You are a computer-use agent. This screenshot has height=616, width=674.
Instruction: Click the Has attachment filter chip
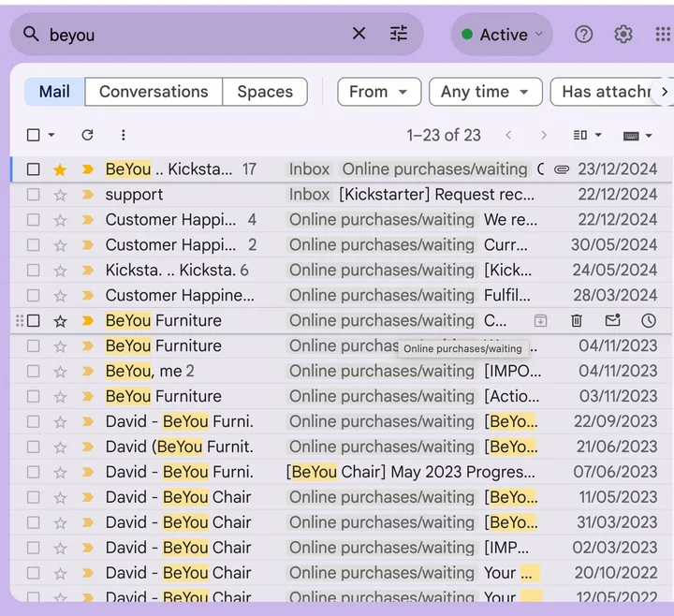click(x=605, y=92)
